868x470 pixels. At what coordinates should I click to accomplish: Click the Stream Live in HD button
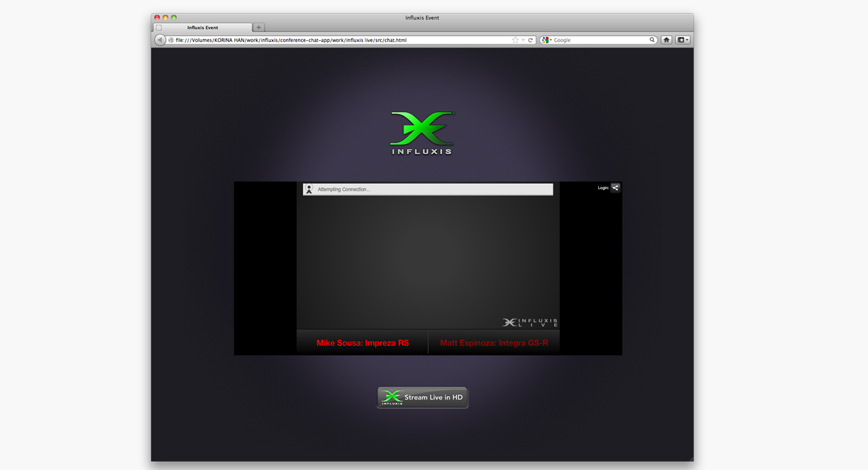[x=422, y=397]
